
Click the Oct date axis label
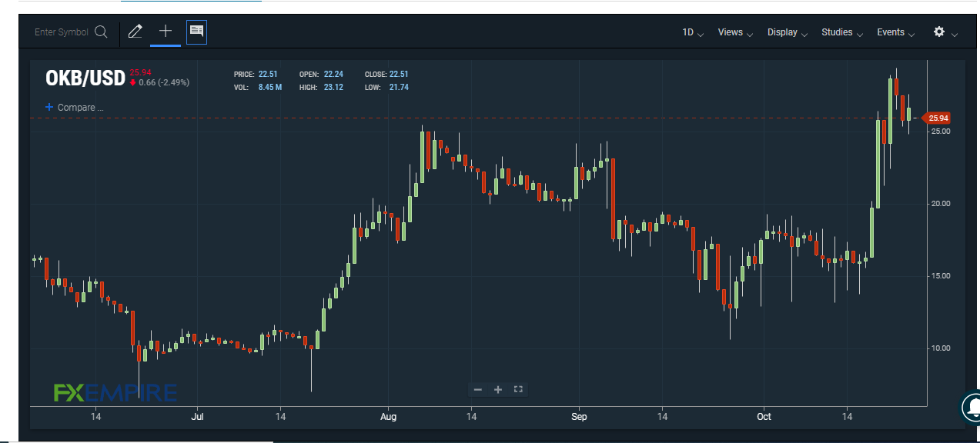click(764, 417)
